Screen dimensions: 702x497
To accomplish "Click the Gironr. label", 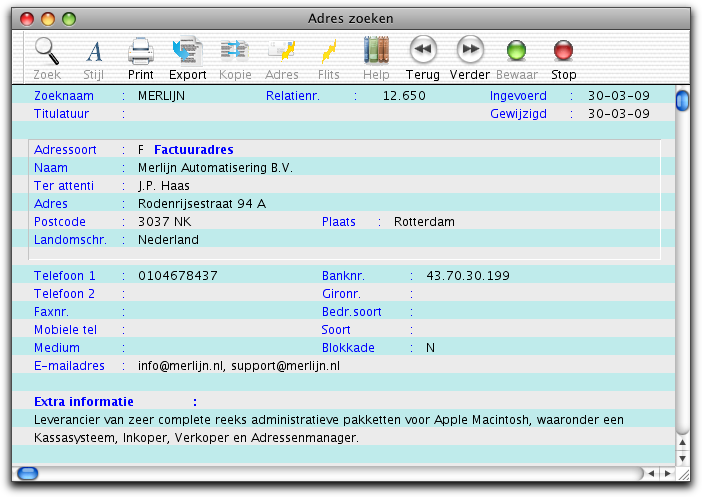I will [341, 294].
